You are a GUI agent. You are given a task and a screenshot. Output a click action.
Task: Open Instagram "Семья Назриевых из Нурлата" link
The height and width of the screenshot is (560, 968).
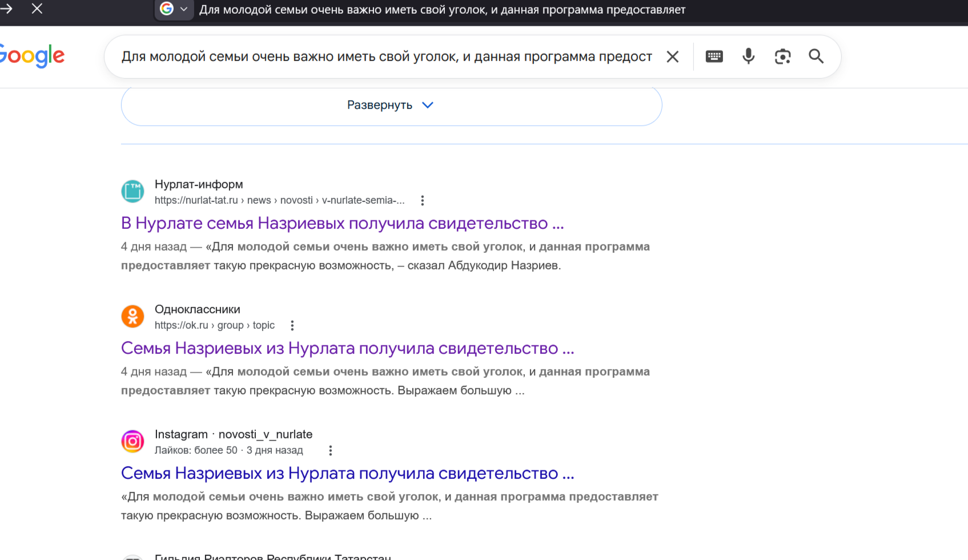(347, 473)
